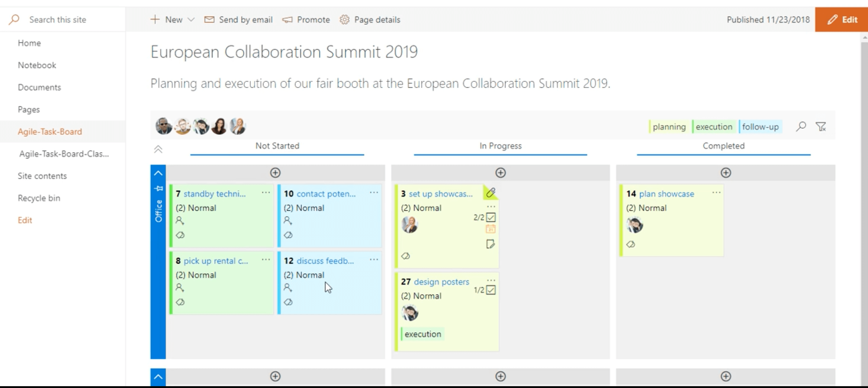This screenshot has height=388, width=868.
Task: Assign a person to standby technician task
Action: coord(180,221)
